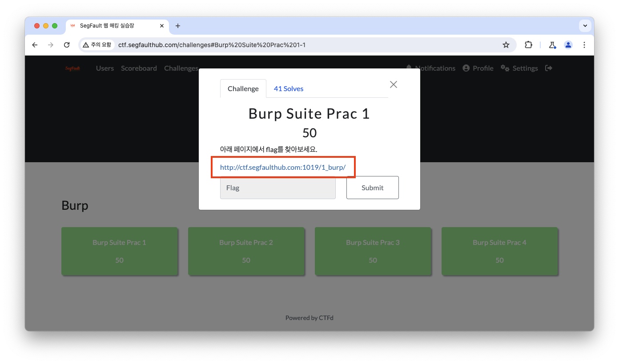This screenshot has width=619, height=364.
Task: Open Settings in navbar
Action: coord(519,68)
